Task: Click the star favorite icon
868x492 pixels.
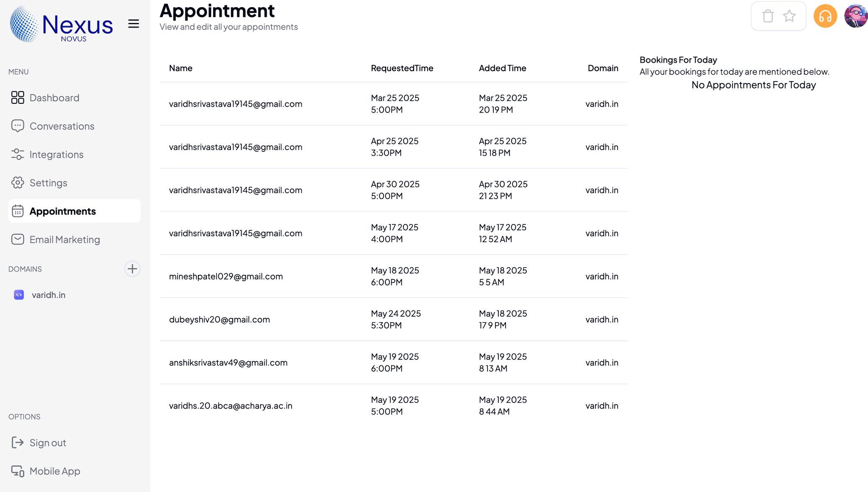Action: pos(789,16)
